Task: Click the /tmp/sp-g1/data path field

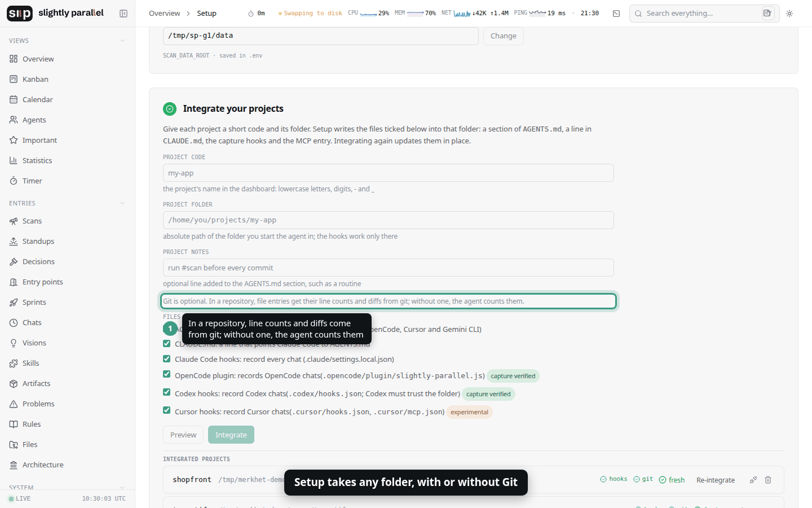Action: pyautogui.click(x=321, y=36)
